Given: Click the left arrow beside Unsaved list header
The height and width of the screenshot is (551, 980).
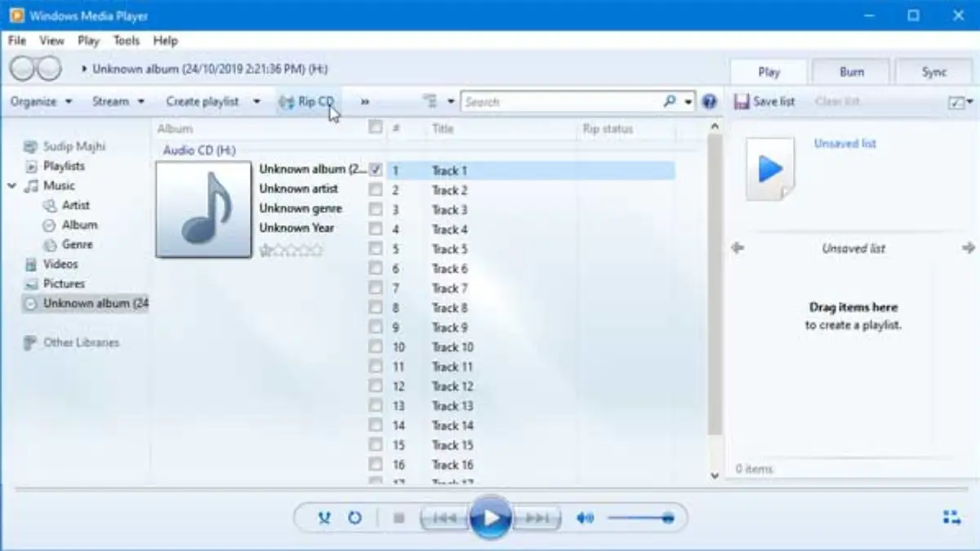Looking at the screenshot, I should [737, 248].
